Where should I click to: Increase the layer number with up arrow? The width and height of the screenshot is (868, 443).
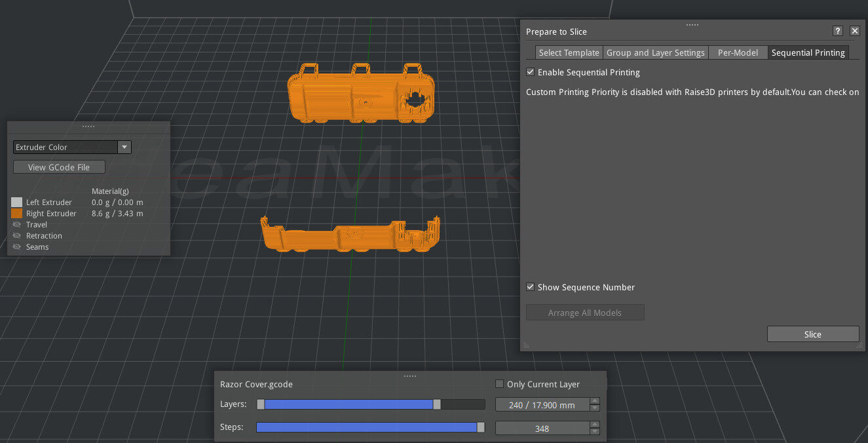(x=595, y=401)
